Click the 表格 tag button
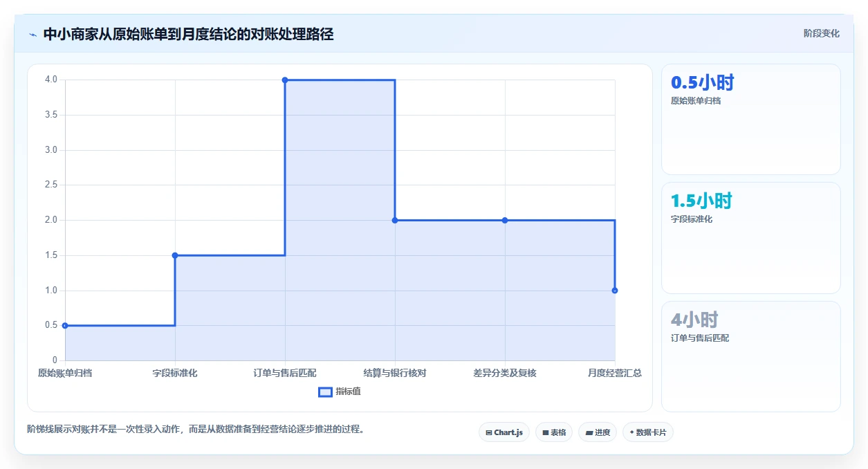The height and width of the screenshot is (469, 868). (554, 432)
